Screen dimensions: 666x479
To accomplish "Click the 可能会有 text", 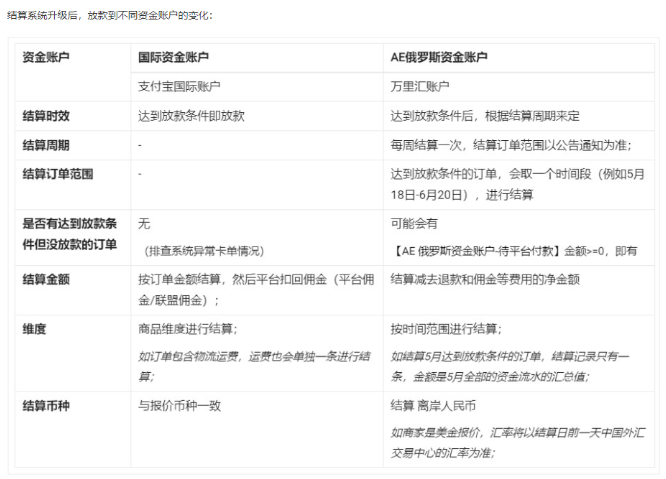I will [x=414, y=224].
